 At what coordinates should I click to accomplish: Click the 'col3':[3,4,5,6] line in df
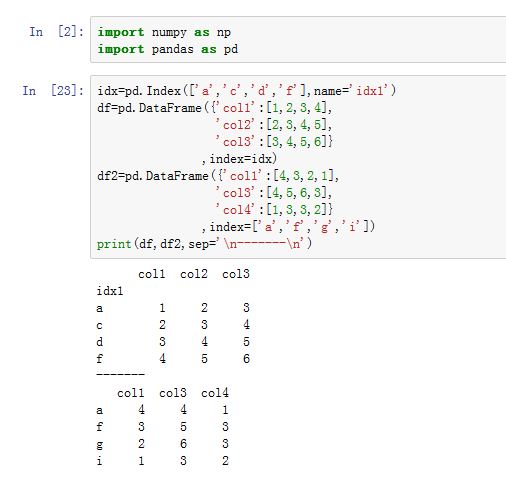tap(274, 142)
